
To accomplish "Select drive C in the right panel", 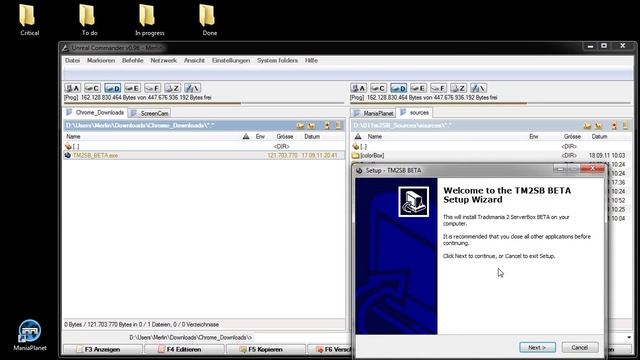I will click(x=378, y=88).
